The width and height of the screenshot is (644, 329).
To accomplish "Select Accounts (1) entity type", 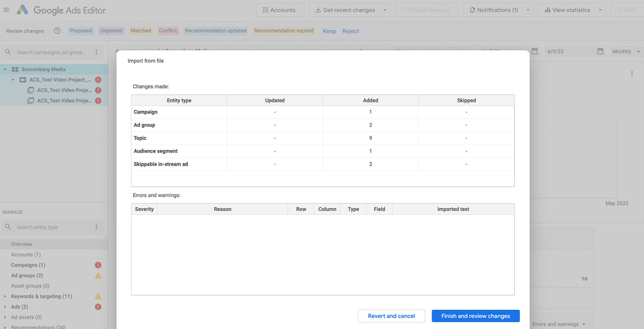I will click(26, 255).
